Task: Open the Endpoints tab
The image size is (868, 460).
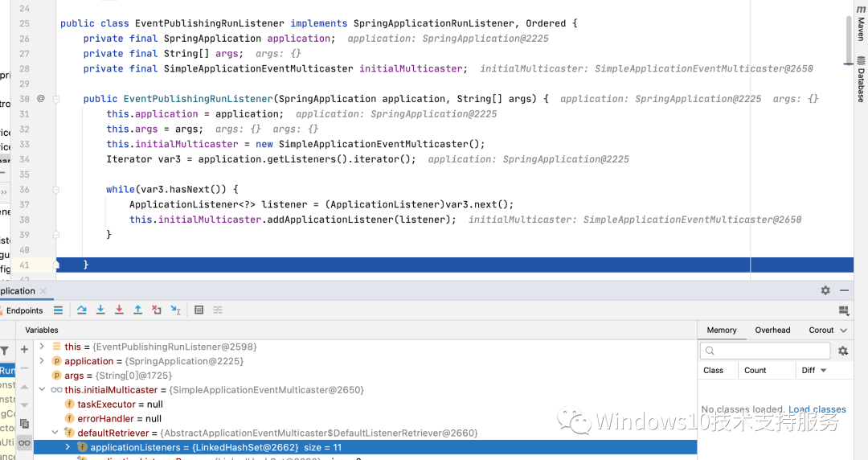Action: tap(24, 310)
